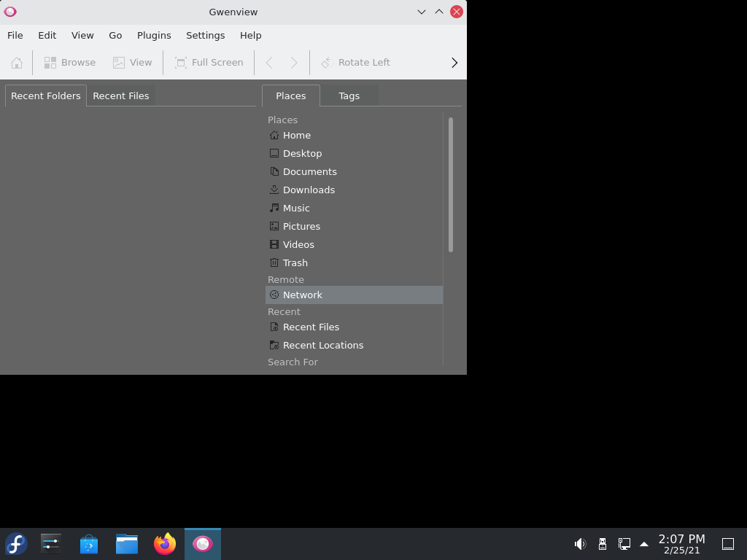Viewport: 747px width, 560px height.
Task: Click the Show Desktop button
Action: pyautogui.click(x=728, y=544)
